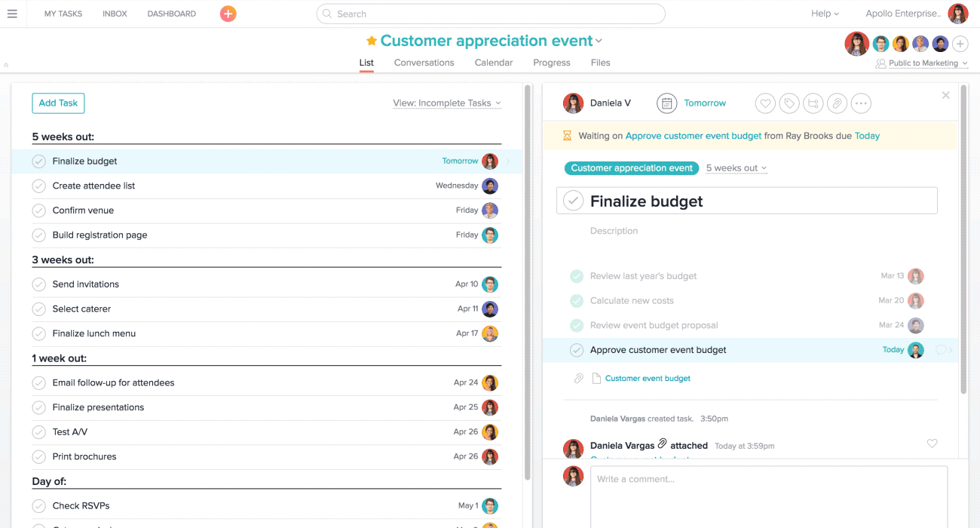Close the task details pane
This screenshot has height=528, width=980.
pyautogui.click(x=946, y=95)
